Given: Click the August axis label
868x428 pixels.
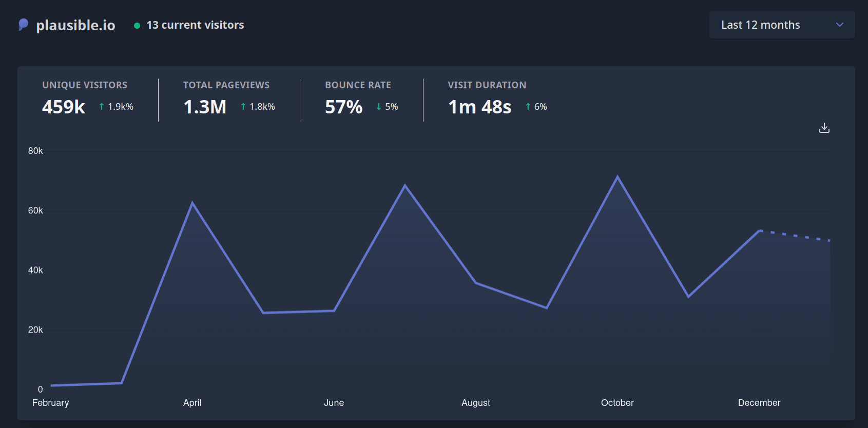Looking at the screenshot, I should point(476,403).
